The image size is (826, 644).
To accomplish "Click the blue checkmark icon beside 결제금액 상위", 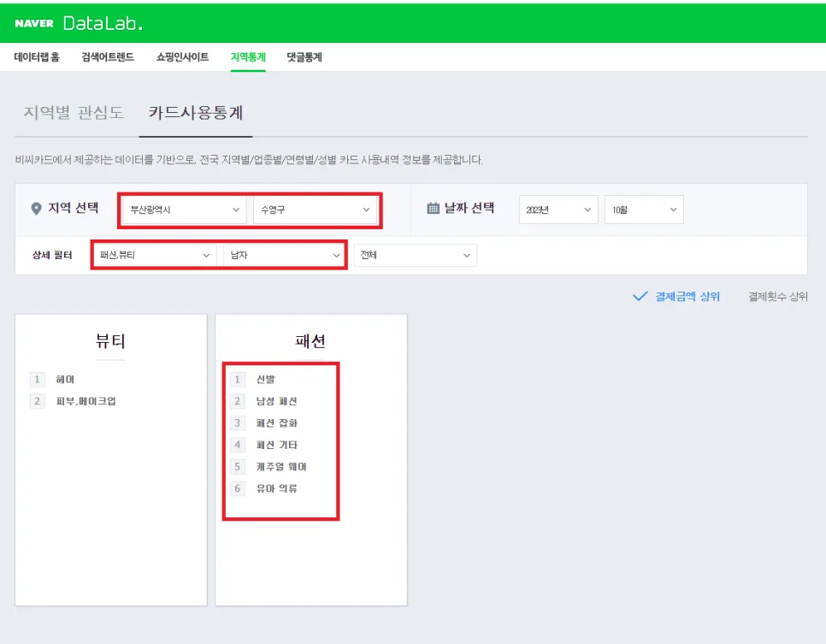I will click(640, 296).
